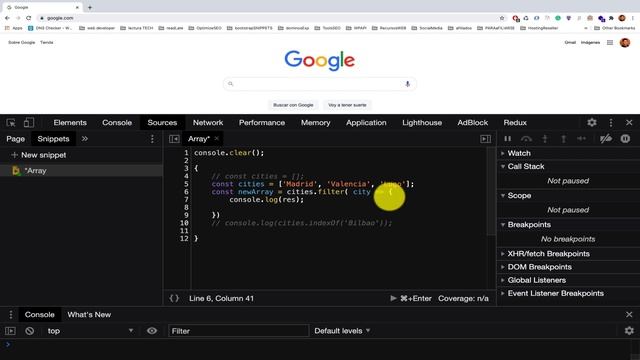
Task: Select the Snippets navigator tab
Action: coord(53,139)
